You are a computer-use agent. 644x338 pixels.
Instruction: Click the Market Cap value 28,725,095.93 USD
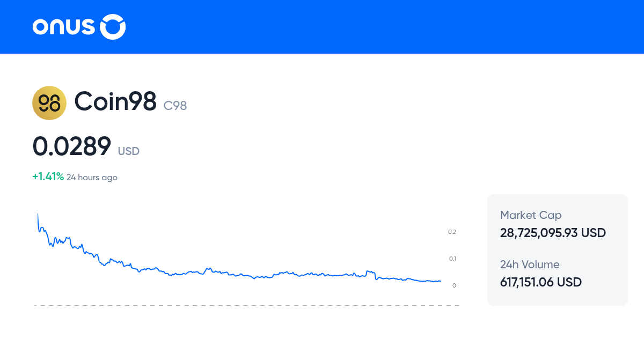pyautogui.click(x=553, y=233)
